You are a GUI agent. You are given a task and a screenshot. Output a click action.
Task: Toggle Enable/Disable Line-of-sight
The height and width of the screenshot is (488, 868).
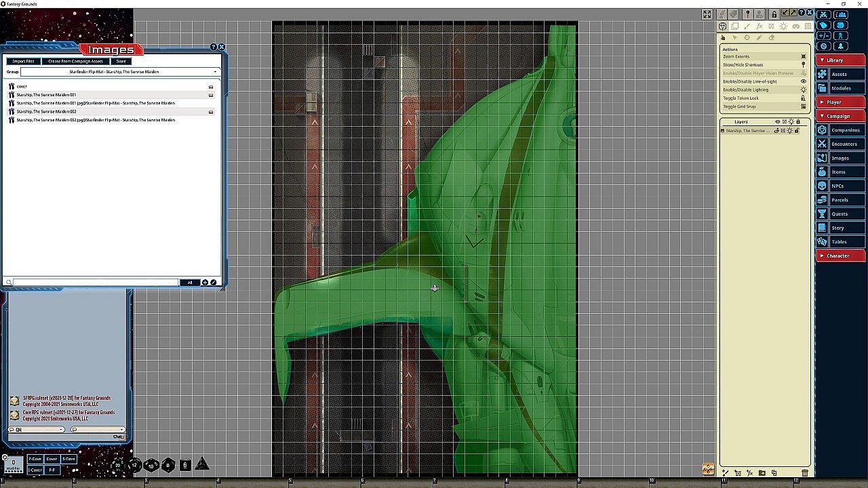click(765, 81)
